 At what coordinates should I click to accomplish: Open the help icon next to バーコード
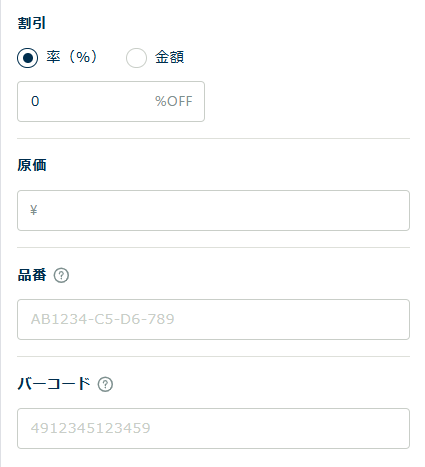[x=105, y=384]
